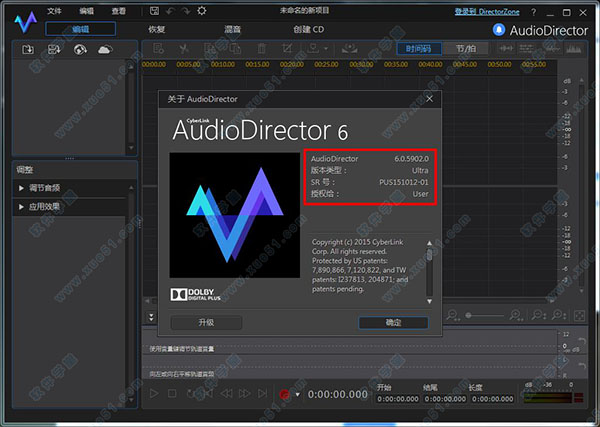Click the cloud icon in the library panel
600x427 pixels.
click(105, 50)
